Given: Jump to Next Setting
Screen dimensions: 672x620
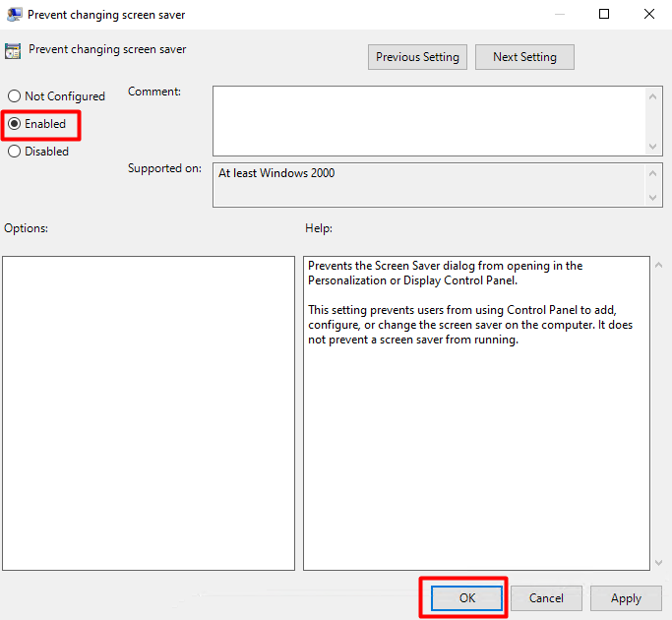Looking at the screenshot, I should pyautogui.click(x=524, y=57).
